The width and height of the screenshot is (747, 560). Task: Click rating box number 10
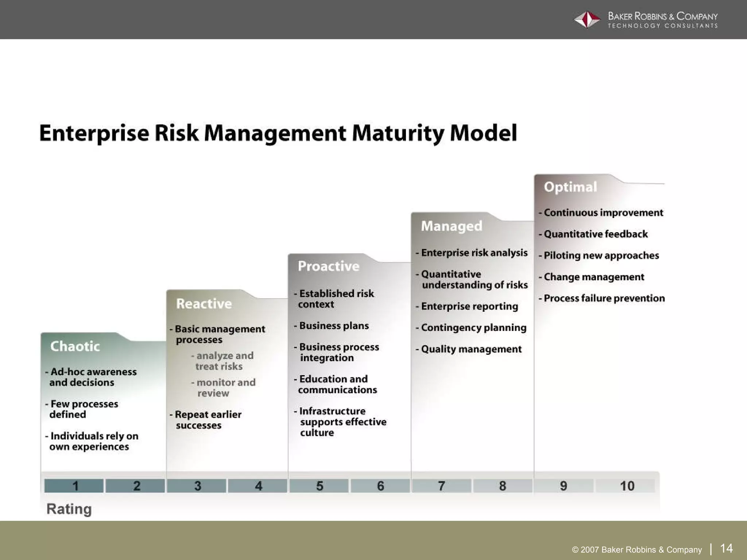(x=626, y=486)
